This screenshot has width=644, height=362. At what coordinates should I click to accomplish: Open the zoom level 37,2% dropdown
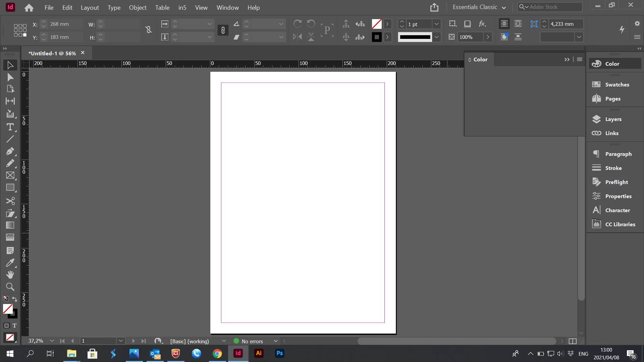pos(52,341)
